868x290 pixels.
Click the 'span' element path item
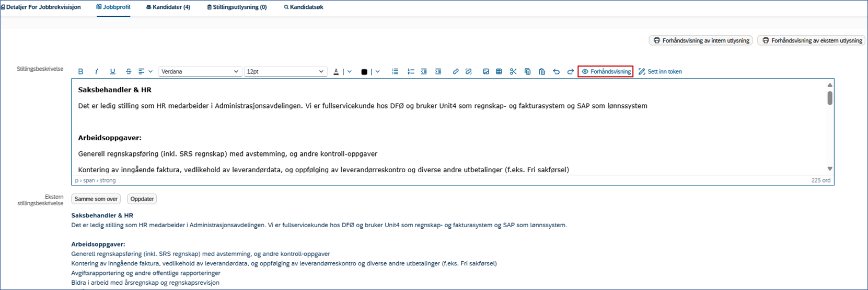89,180
